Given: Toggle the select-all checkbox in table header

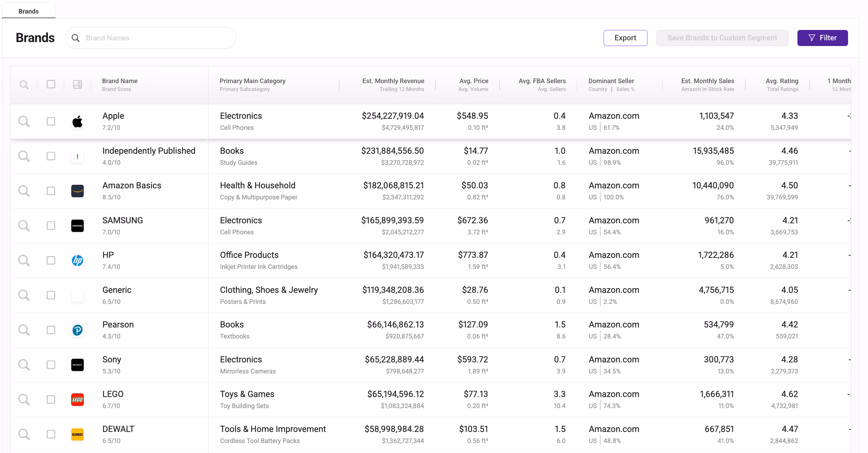Looking at the screenshot, I should coord(51,84).
